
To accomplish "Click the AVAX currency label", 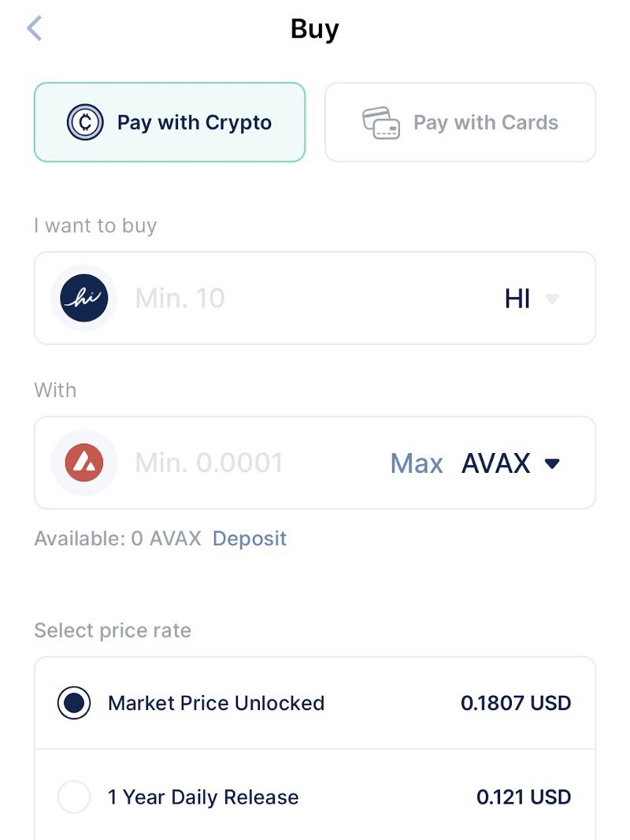I will pos(495,463).
